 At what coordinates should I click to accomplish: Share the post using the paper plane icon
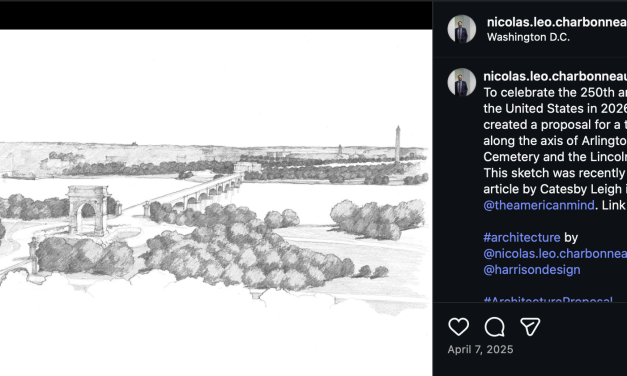point(530,326)
